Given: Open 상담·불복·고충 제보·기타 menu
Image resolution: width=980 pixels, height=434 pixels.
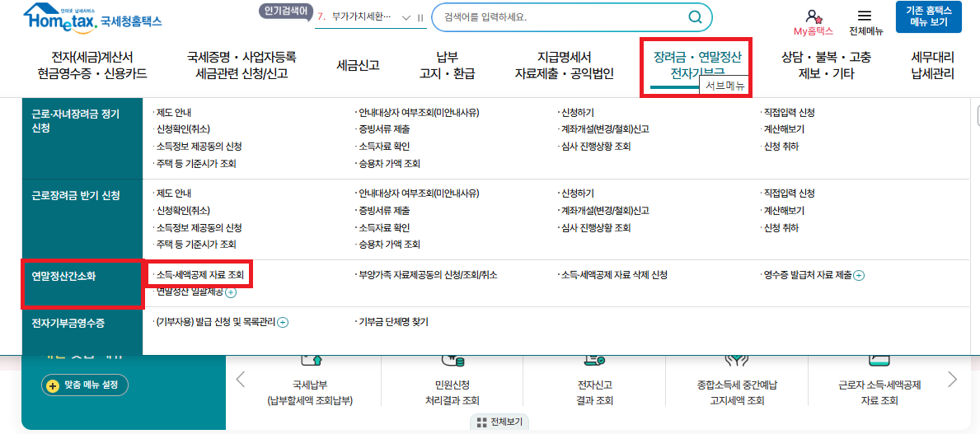Looking at the screenshot, I should 826,66.
